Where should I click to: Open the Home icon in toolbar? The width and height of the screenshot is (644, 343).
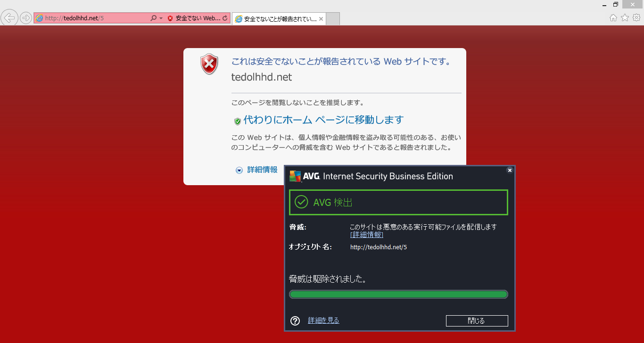pyautogui.click(x=613, y=18)
